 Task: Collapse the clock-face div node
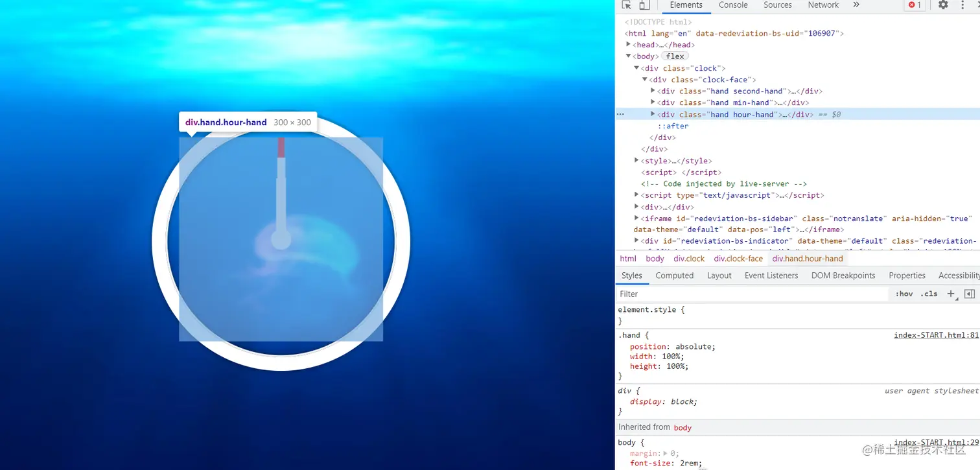pyautogui.click(x=644, y=80)
